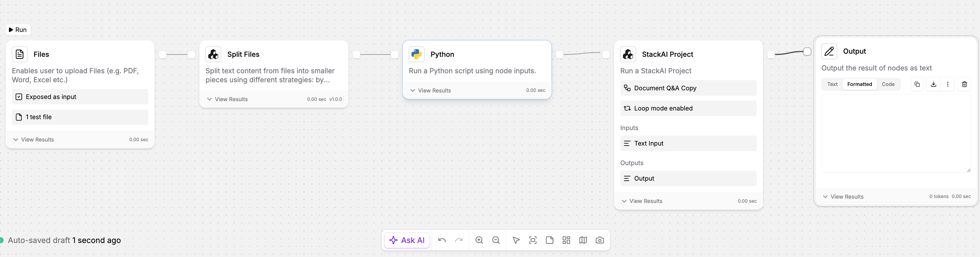Click the zoom out magnifier icon

coord(496,240)
